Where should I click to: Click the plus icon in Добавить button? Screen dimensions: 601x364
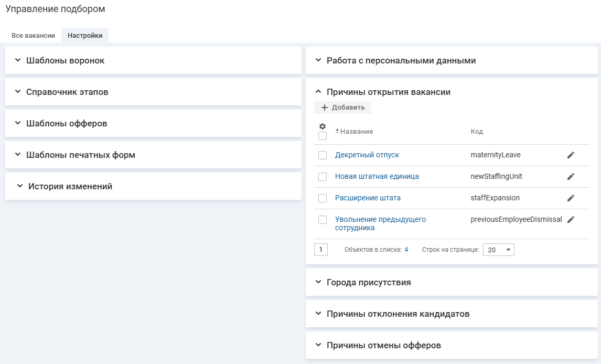(x=324, y=108)
